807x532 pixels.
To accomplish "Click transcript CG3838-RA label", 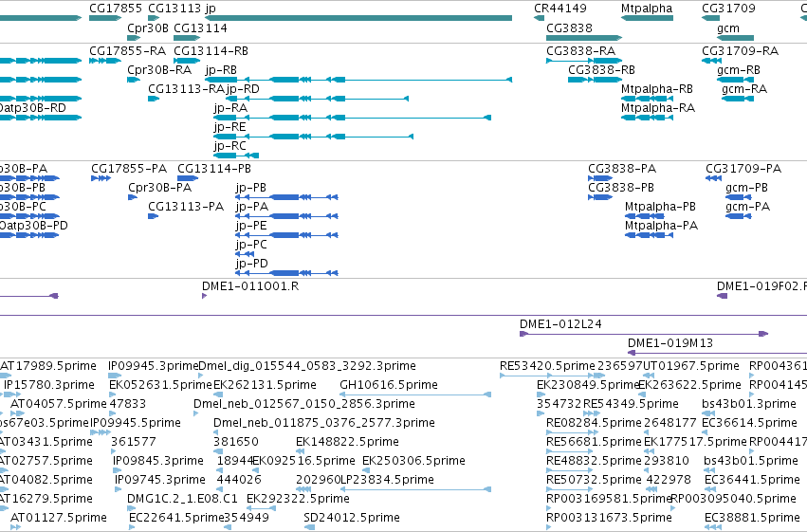I will click(581, 51).
